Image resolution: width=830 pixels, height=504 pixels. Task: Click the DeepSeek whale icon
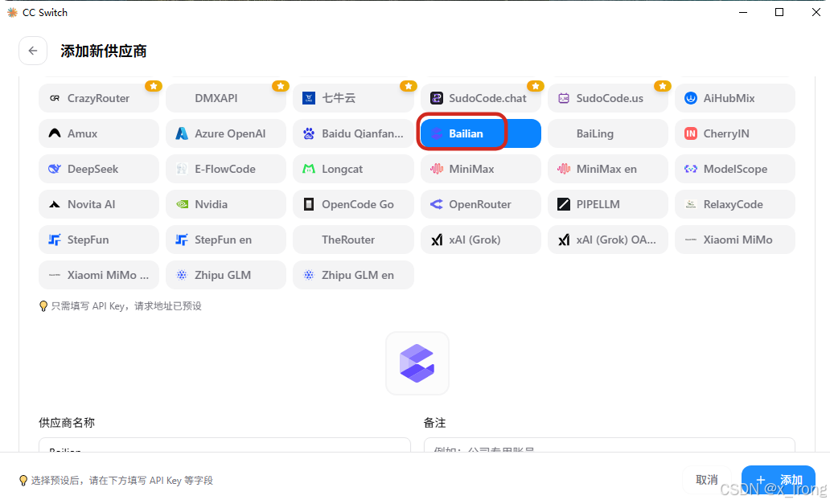[55, 169]
